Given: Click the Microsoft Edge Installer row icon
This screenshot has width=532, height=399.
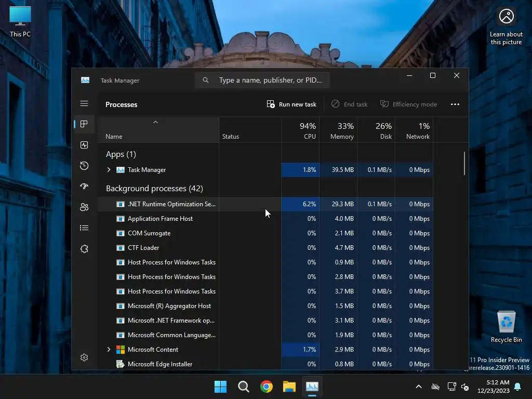Looking at the screenshot, I should click(121, 364).
